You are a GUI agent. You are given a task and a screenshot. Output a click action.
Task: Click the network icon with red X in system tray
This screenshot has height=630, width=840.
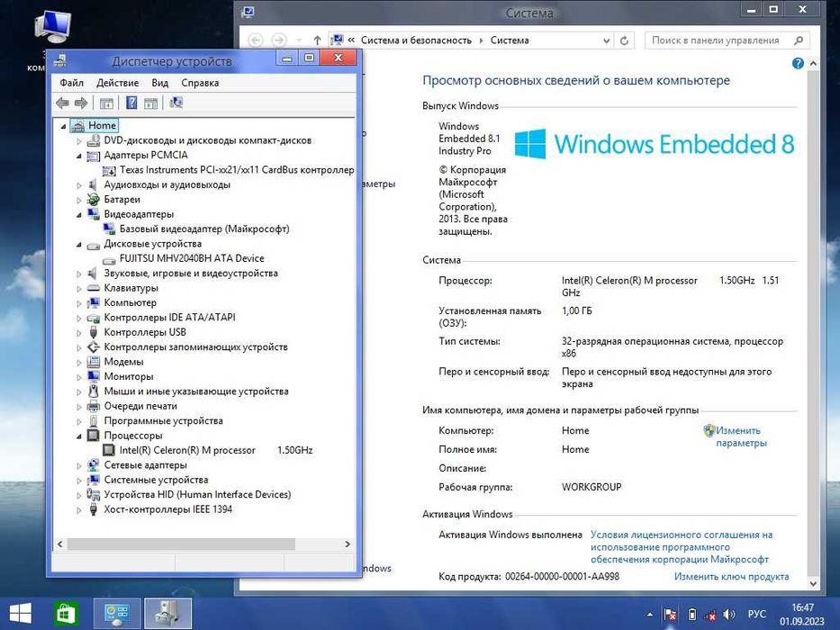coord(710,615)
